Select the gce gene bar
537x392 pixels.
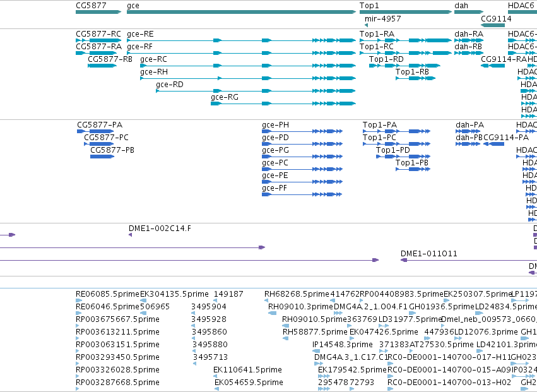pyautogui.click(x=242, y=12)
